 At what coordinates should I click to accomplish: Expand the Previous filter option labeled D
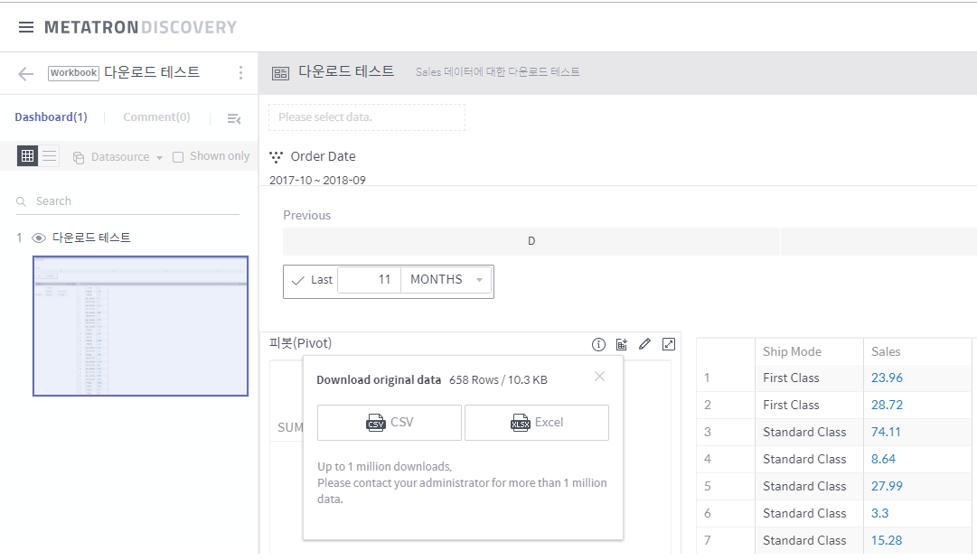click(x=531, y=240)
